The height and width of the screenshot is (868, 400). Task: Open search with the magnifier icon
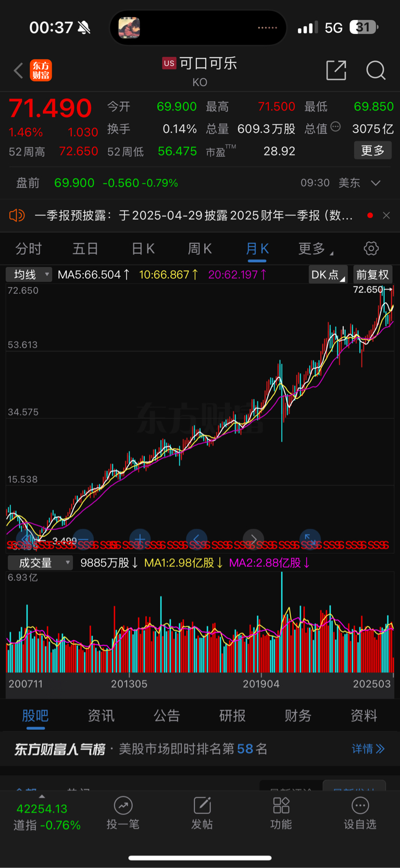376,70
